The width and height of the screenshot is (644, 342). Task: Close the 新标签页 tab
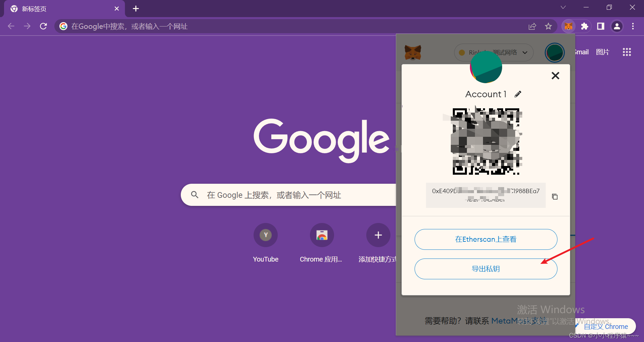[x=117, y=9]
